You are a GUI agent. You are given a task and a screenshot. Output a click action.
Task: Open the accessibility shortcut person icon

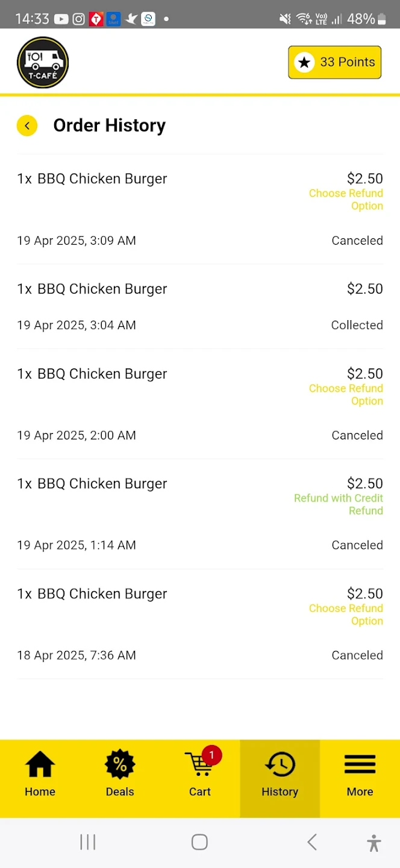point(373,842)
